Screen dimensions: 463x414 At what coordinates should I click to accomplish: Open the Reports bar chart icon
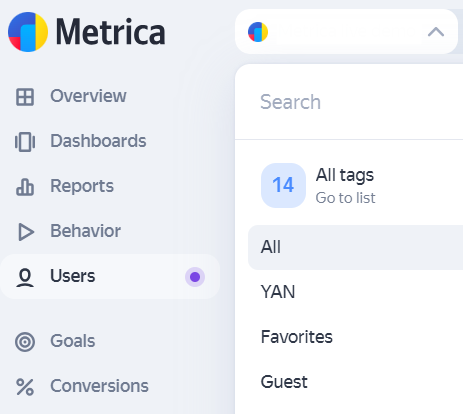pos(25,187)
